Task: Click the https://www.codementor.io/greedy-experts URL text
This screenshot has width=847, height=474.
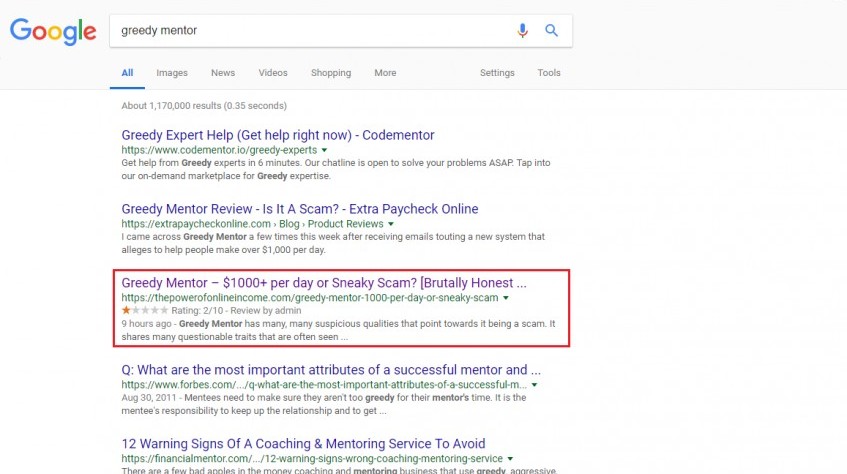Action: pyautogui.click(x=219, y=150)
